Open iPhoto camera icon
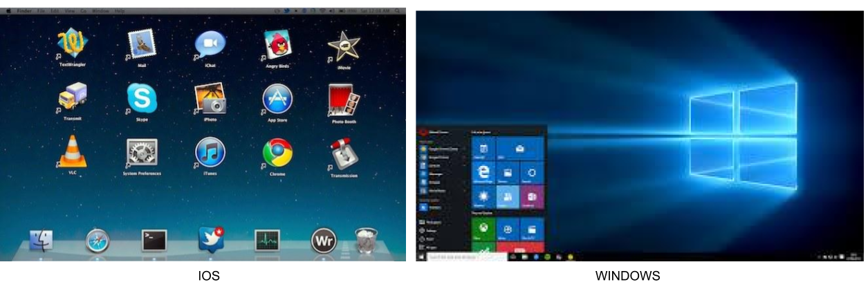 tap(210, 98)
